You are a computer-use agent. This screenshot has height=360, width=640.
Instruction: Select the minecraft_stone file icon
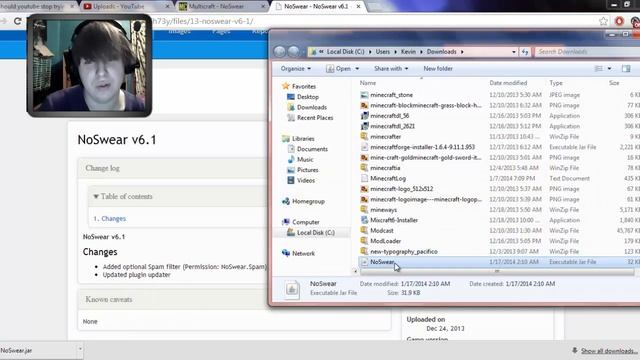[364, 95]
